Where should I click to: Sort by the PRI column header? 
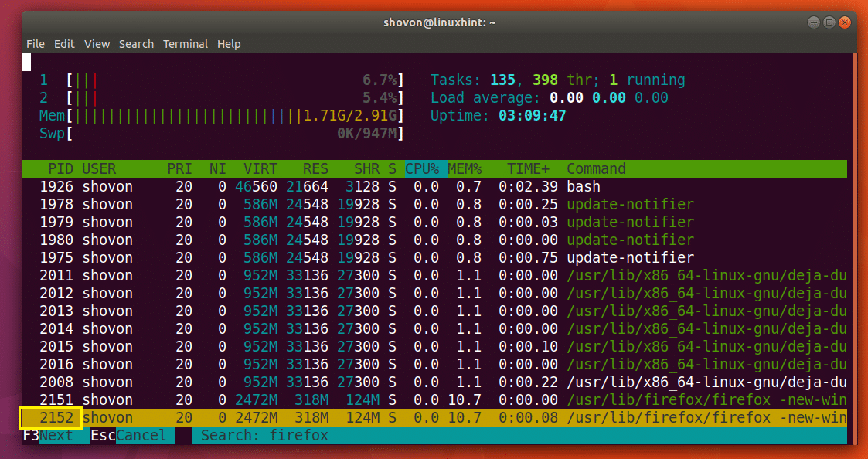click(x=179, y=169)
